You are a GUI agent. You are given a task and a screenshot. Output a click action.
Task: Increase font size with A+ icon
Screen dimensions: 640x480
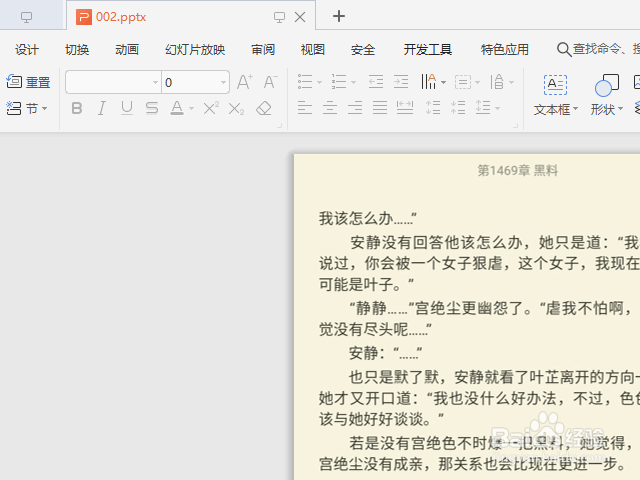pos(244,82)
